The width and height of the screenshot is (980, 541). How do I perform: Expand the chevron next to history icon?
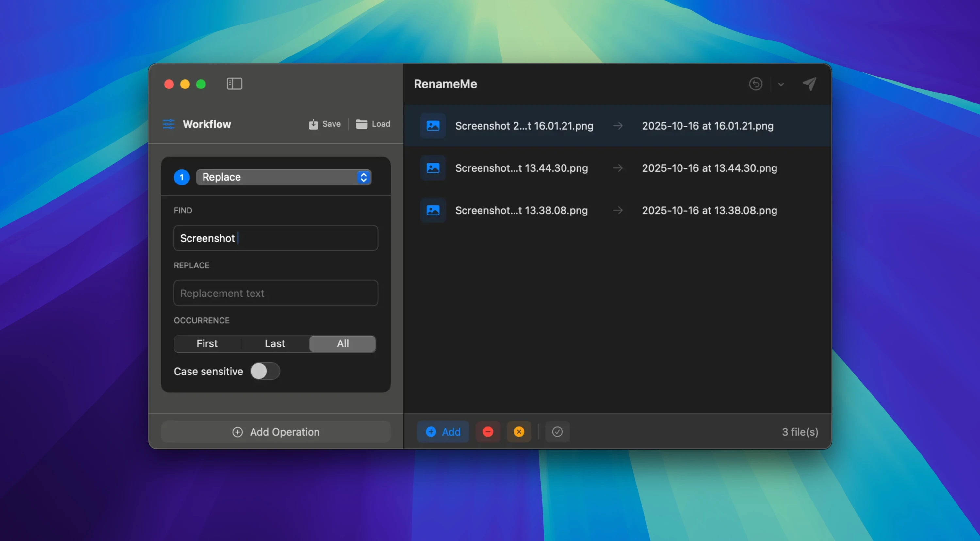click(781, 85)
